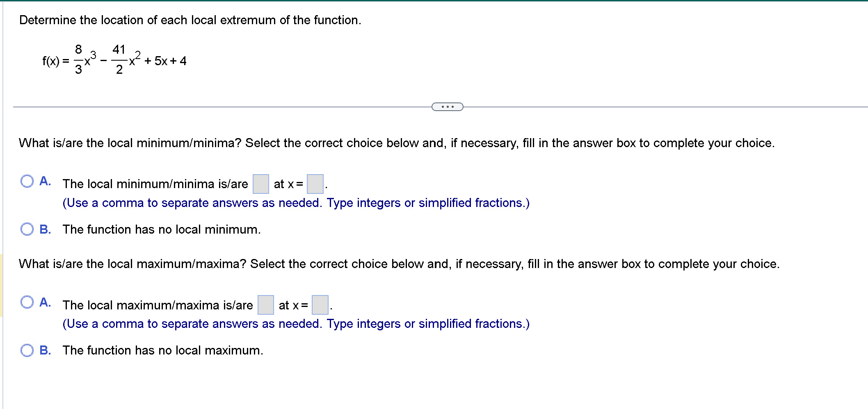Click the f(x) function formula
Image resolution: width=868 pixels, height=409 pixels.
click(114, 60)
